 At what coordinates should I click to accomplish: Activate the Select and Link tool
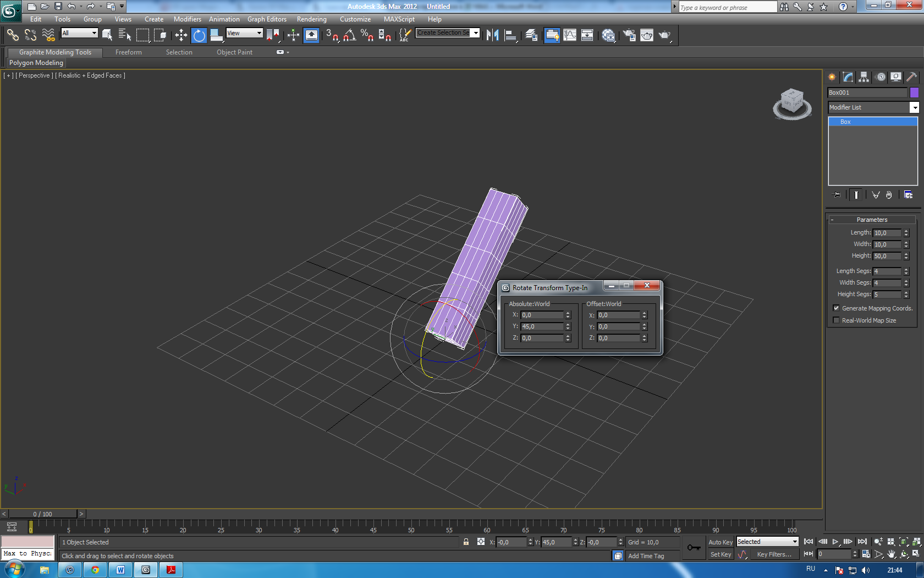click(13, 35)
